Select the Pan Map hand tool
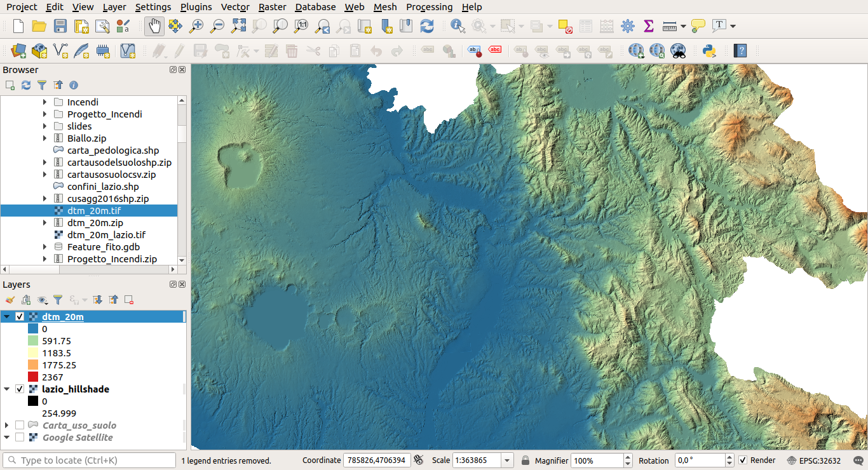The image size is (868, 470). (154, 26)
